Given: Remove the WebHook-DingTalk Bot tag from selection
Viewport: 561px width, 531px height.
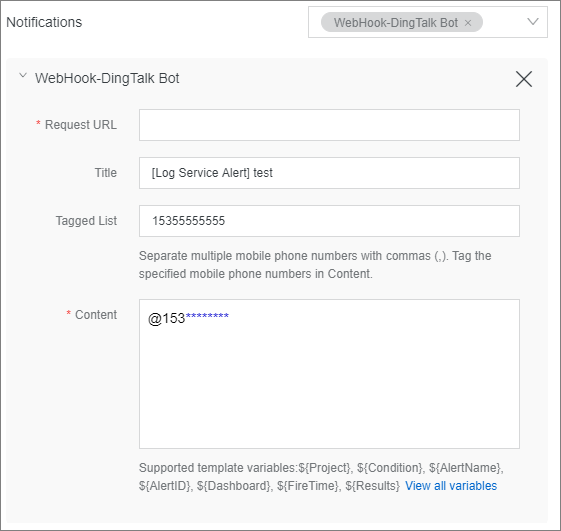Looking at the screenshot, I should point(468,23).
